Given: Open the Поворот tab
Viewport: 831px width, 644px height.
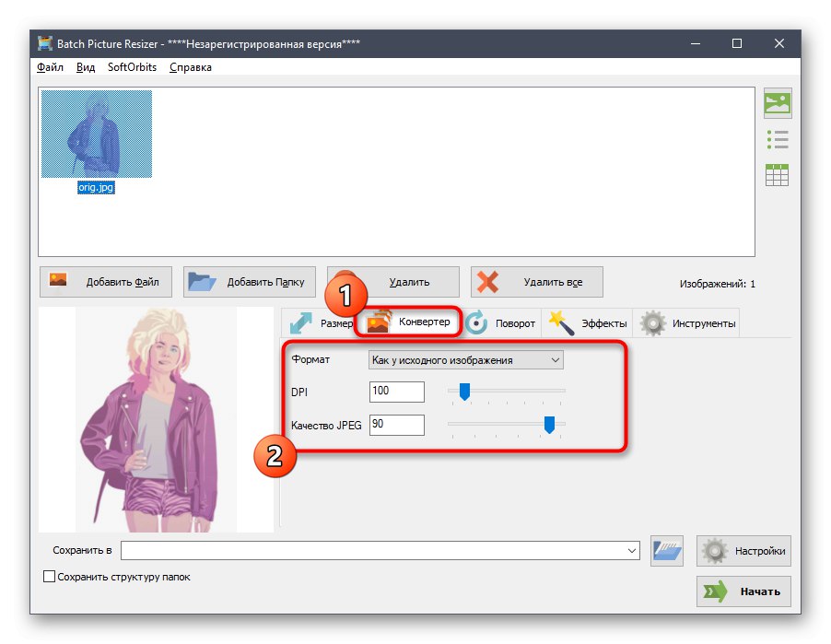Looking at the screenshot, I should coord(500,322).
